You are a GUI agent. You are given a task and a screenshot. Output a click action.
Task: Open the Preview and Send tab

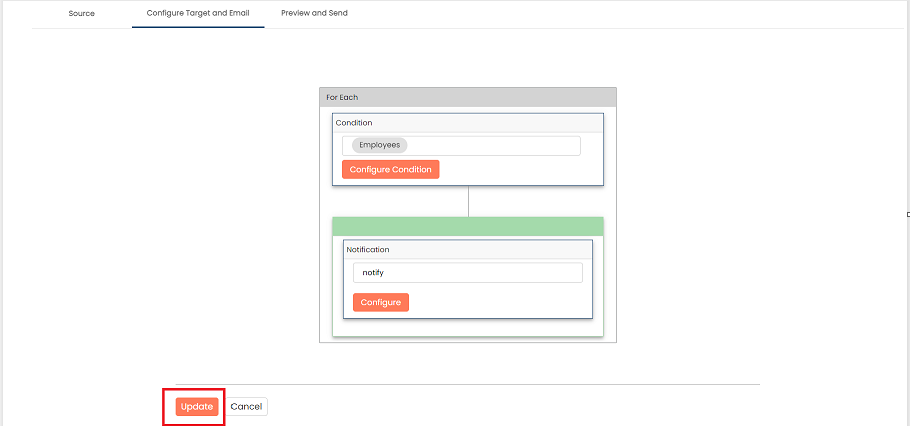point(314,13)
